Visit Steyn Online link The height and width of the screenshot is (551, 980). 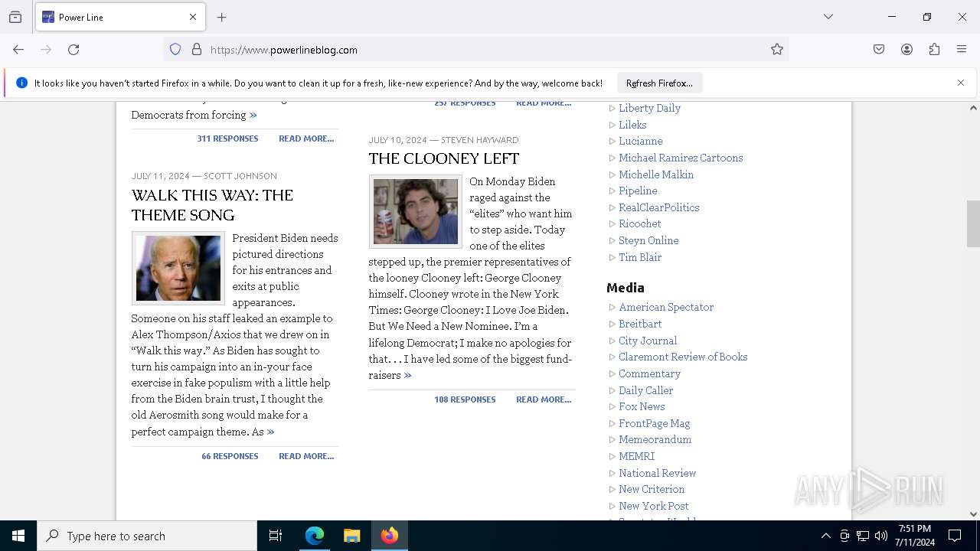(648, 240)
